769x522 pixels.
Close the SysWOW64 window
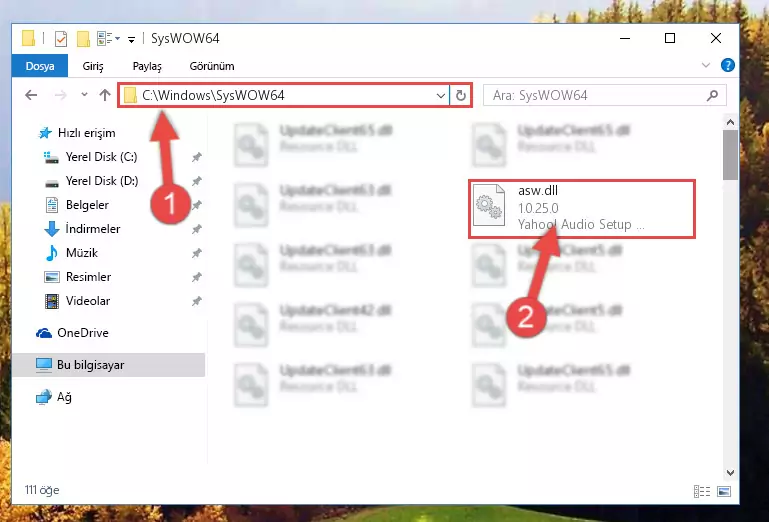[716, 38]
